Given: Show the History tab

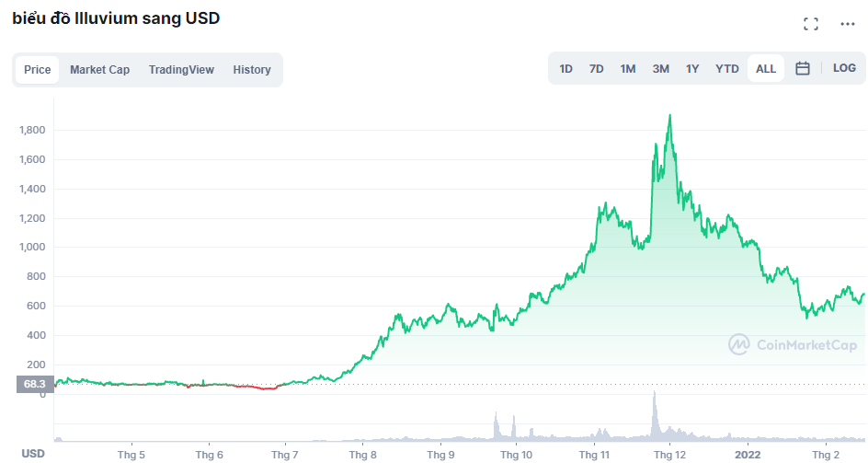Looking at the screenshot, I should pos(252,70).
